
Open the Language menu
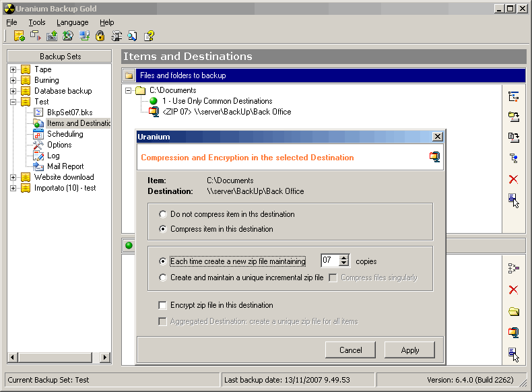tap(72, 22)
